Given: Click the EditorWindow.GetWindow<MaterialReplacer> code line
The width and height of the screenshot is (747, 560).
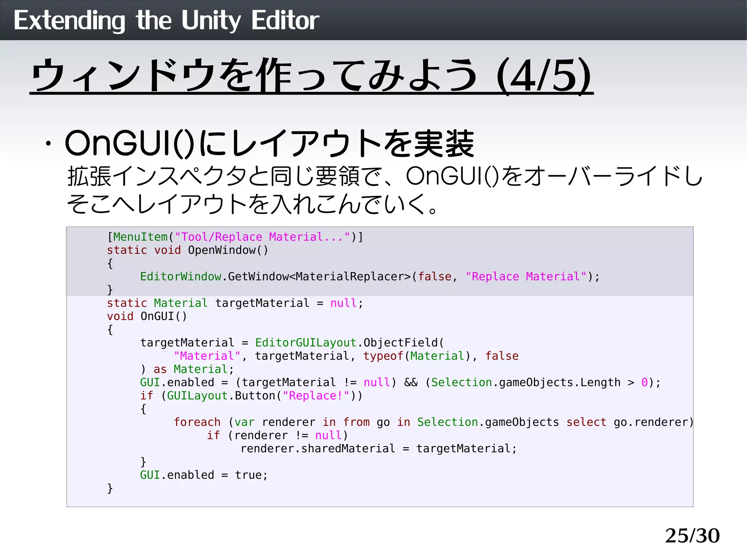Looking at the screenshot, I should tap(370, 277).
